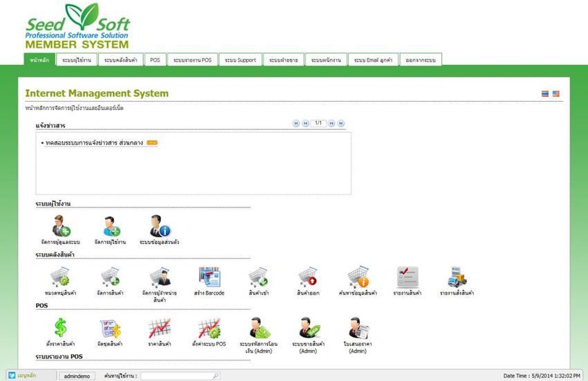
Task: Click the Twitter bird icon in bottom bar
Action: click(12, 375)
